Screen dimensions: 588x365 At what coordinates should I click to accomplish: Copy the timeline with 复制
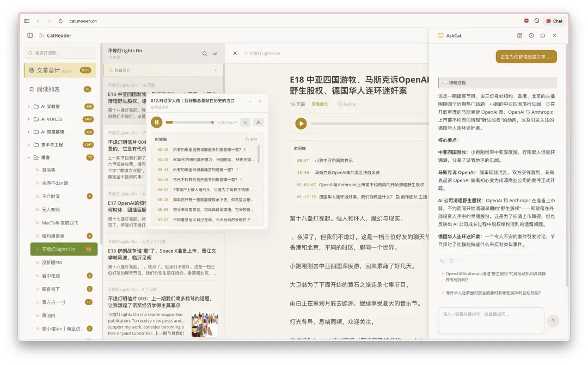click(251, 139)
